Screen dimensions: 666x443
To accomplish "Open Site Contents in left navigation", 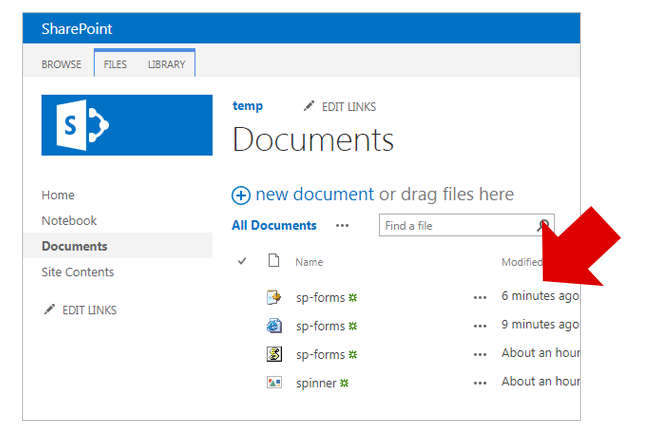I will tap(78, 272).
